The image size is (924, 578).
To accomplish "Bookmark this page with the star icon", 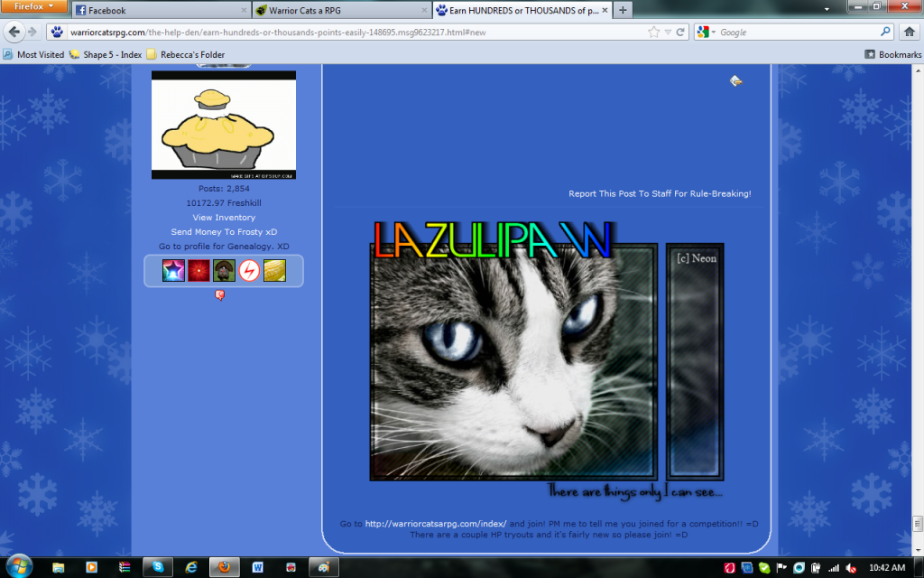I will 653,32.
